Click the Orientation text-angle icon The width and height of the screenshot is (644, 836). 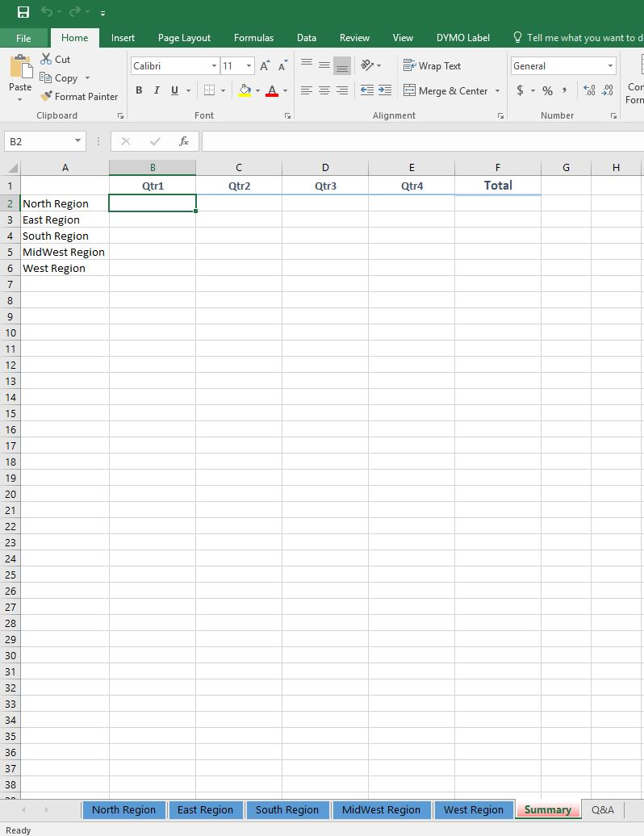[x=367, y=65]
